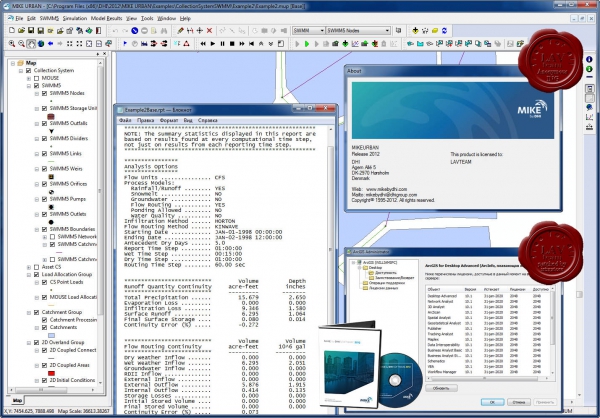This screenshot has width=600, height=418.
Task: Open the Model Results menu
Action: pyautogui.click(x=106, y=18)
